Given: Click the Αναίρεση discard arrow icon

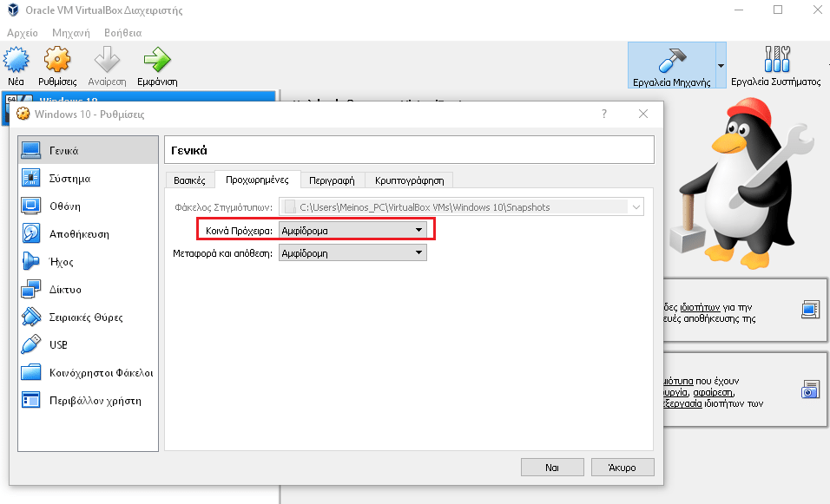Looking at the screenshot, I should tap(107, 59).
